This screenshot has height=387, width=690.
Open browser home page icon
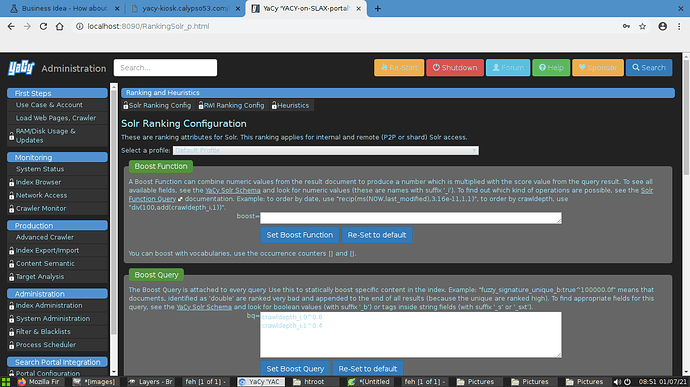coord(59,26)
